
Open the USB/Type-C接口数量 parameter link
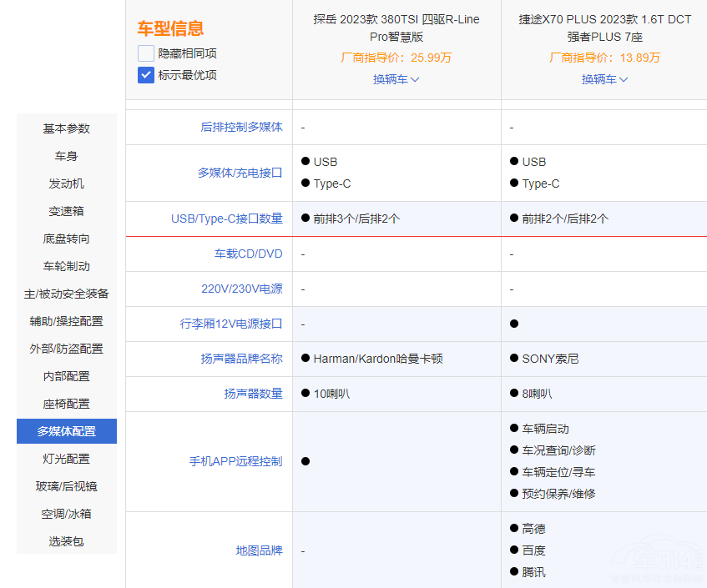tap(226, 219)
